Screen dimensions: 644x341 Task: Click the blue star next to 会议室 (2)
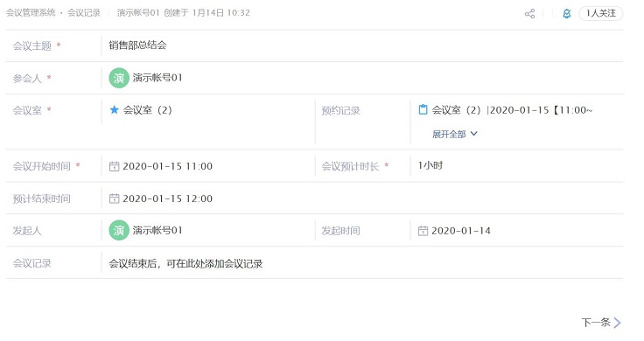click(114, 109)
